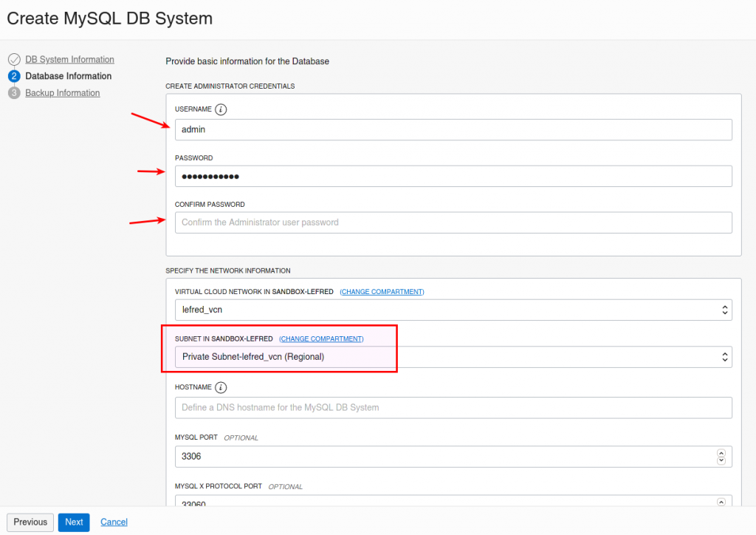The image size is (756, 535).
Task: Click the step 3 circle icon
Action: click(14, 92)
